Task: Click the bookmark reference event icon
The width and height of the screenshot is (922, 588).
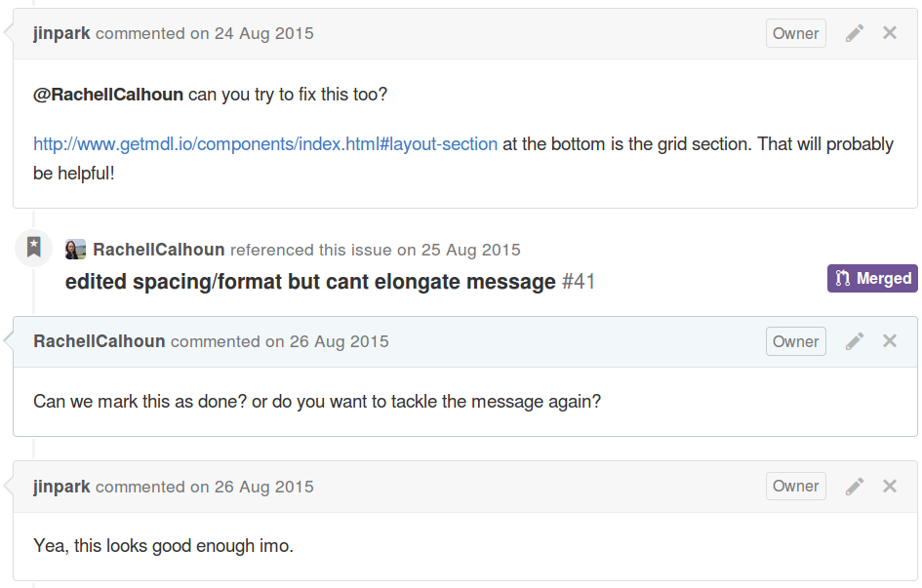Action: click(34, 248)
